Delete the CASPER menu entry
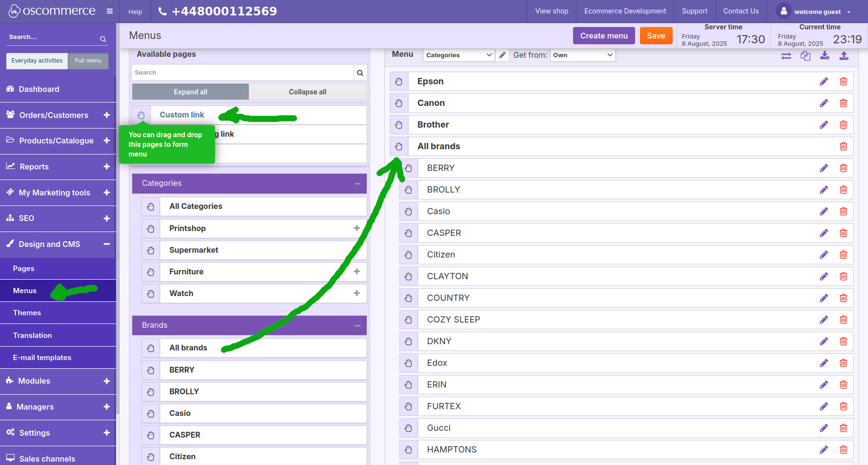The height and width of the screenshot is (465, 868). point(843,233)
